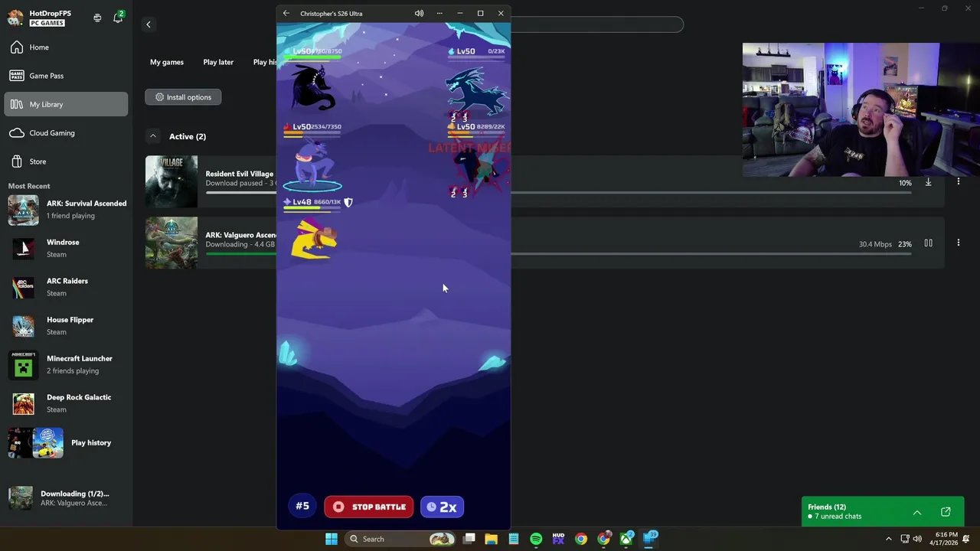Open Minecraft Launcher in Most Recent
The image size is (980, 551).
pyautogui.click(x=66, y=364)
